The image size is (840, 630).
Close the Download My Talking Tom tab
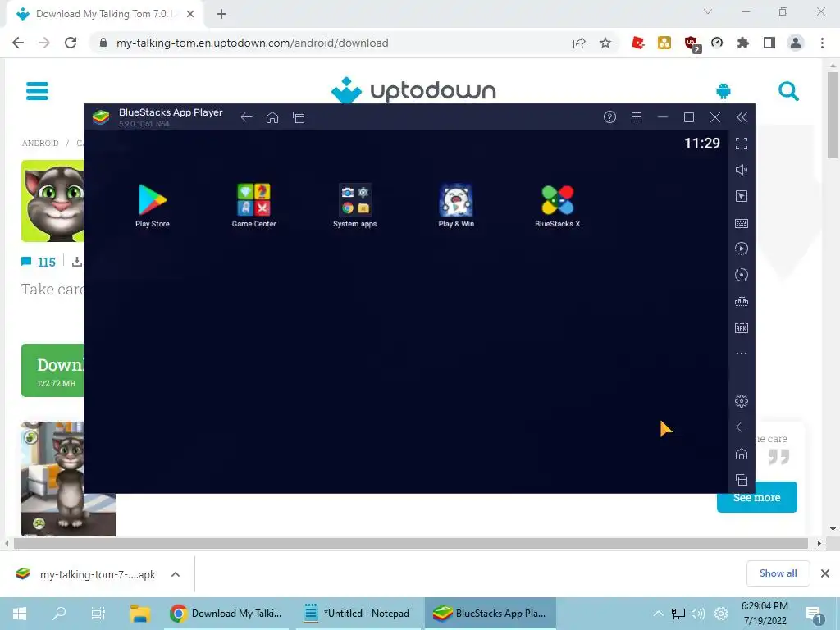point(190,14)
